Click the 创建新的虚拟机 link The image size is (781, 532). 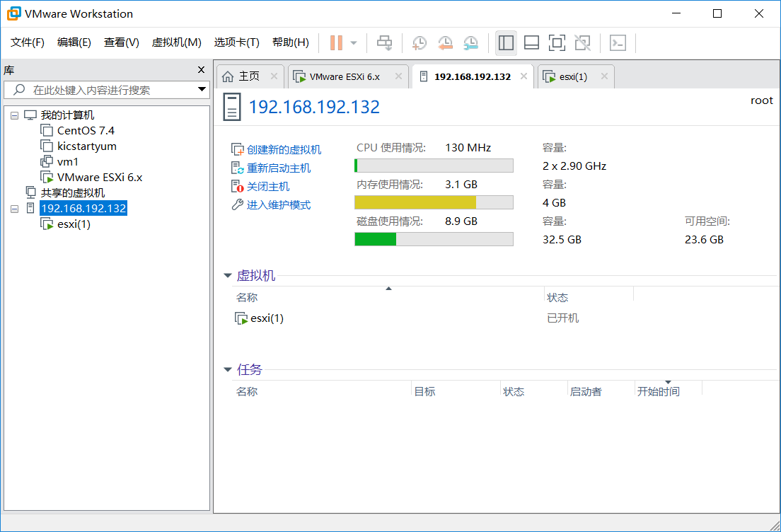point(284,149)
